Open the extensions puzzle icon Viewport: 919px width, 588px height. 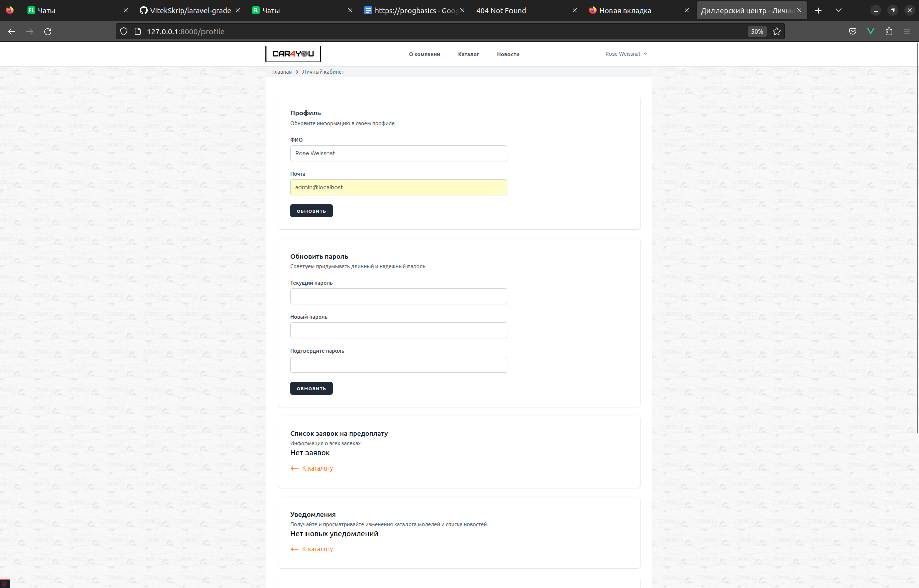pos(889,31)
